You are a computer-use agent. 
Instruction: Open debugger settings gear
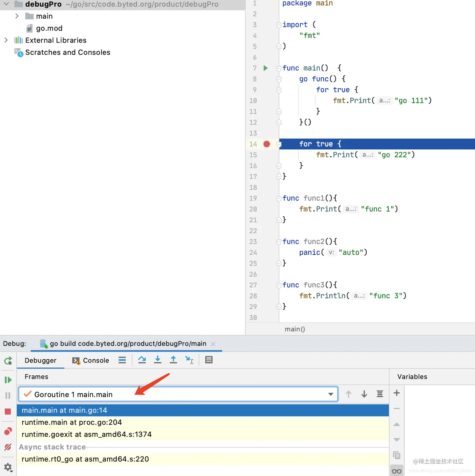[x=8, y=468]
